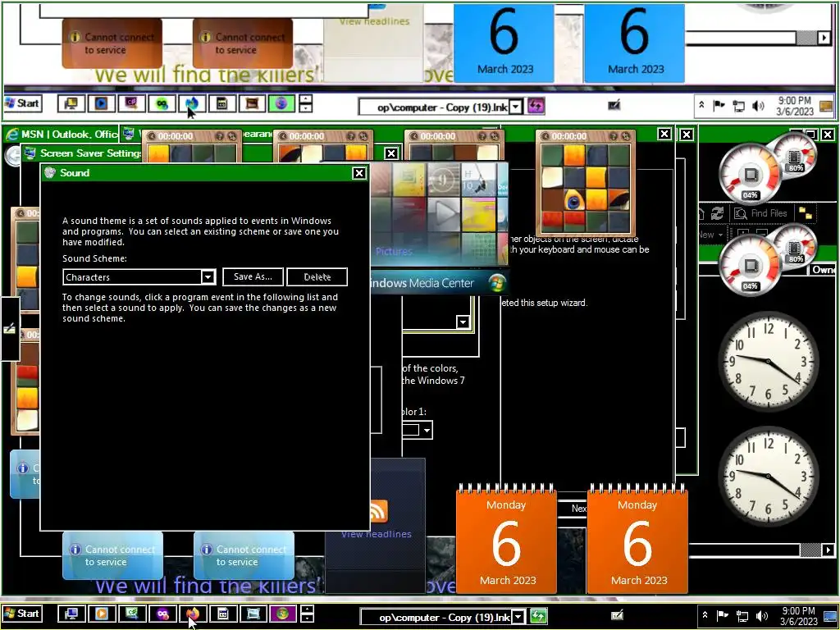Viewport: 840px width, 630px height.
Task: Open Tablet PC Input Panel icon in bottom taskbar
Action: pyautogui.click(x=617, y=615)
